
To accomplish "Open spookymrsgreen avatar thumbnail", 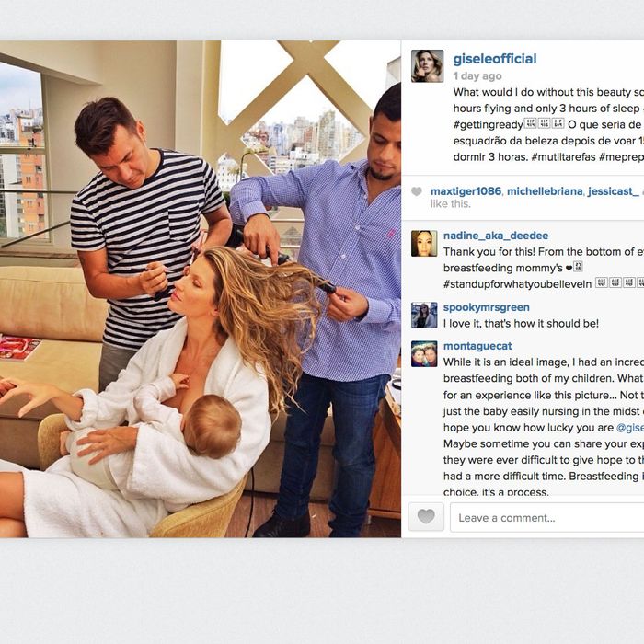I will [x=424, y=315].
